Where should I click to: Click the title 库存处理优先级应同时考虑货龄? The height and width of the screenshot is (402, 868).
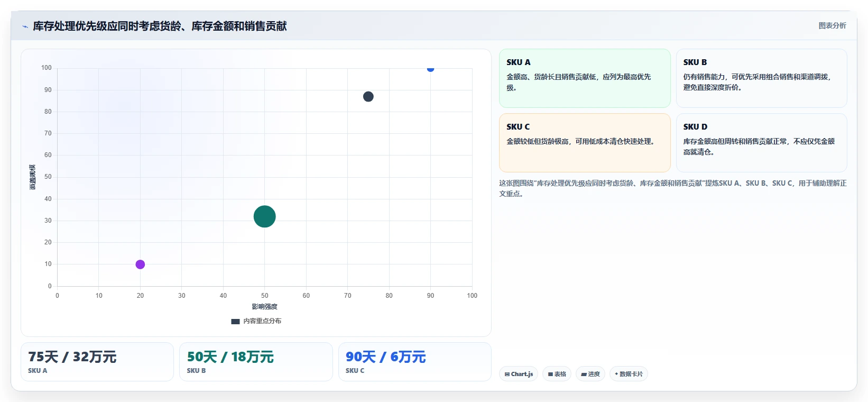click(160, 26)
